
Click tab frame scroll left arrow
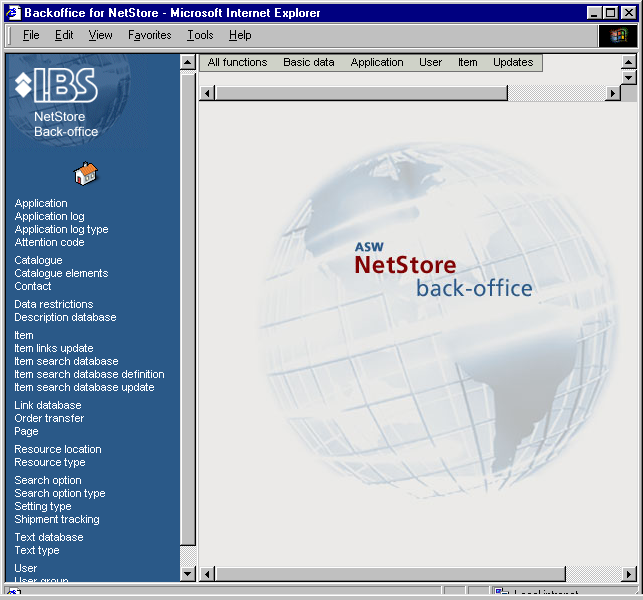(x=207, y=93)
